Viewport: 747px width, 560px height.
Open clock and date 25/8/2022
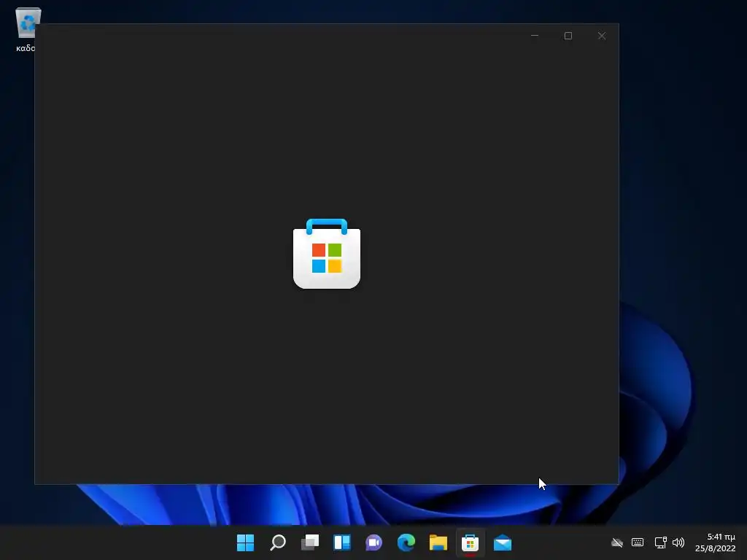(x=715, y=542)
